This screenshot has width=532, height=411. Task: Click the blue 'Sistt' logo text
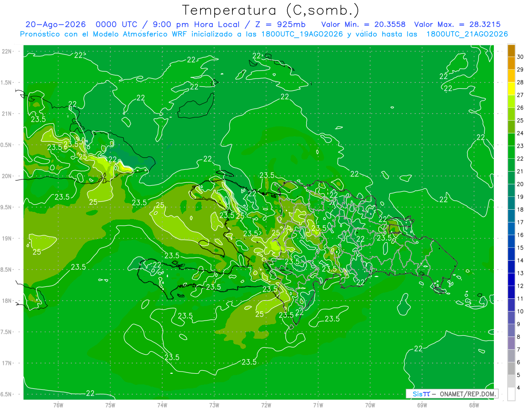(421, 394)
